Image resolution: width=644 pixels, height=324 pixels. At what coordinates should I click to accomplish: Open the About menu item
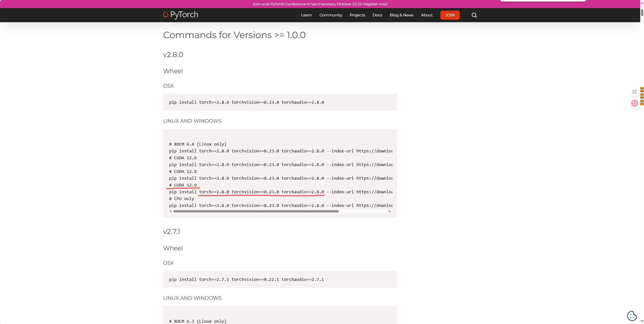tap(426, 15)
